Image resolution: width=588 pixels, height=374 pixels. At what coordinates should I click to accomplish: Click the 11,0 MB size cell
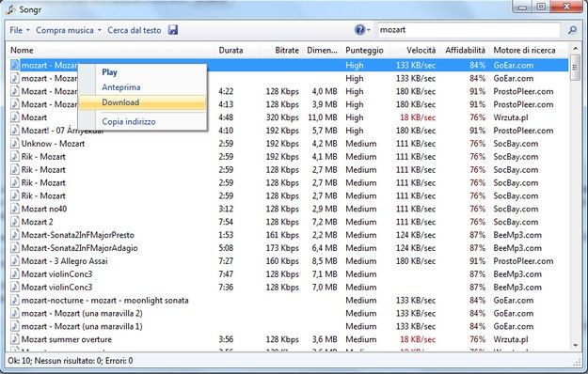pos(323,117)
